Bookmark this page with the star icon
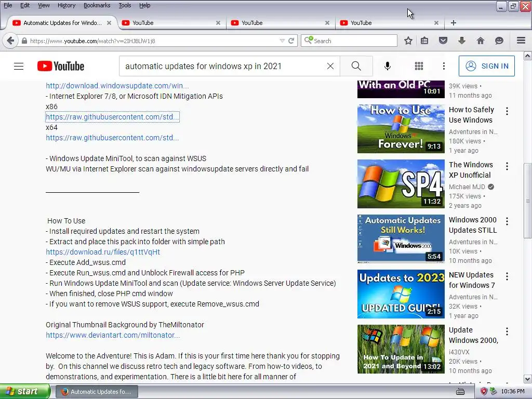Screen dimensions: 532x399 point(408,41)
